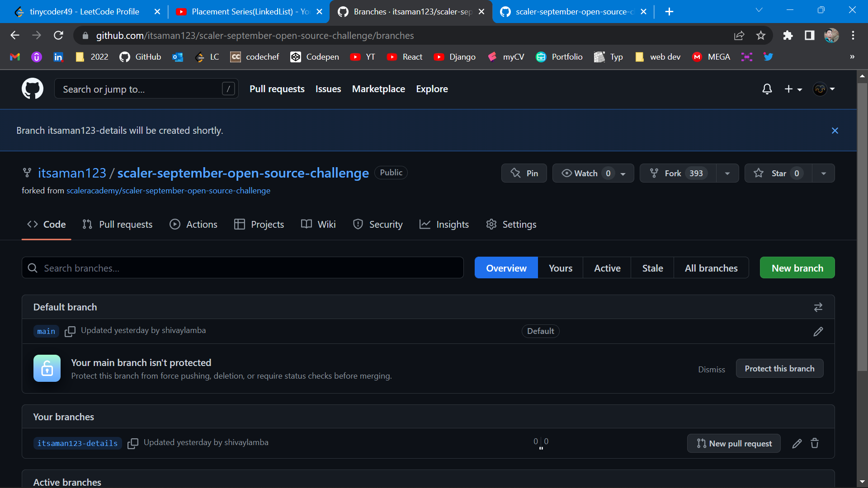Watch the repository

[585, 173]
